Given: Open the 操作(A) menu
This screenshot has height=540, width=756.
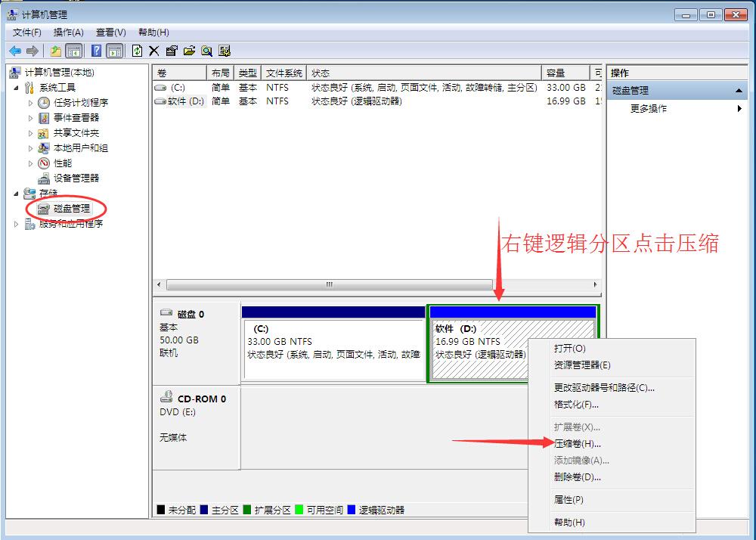Looking at the screenshot, I should pos(69,33).
